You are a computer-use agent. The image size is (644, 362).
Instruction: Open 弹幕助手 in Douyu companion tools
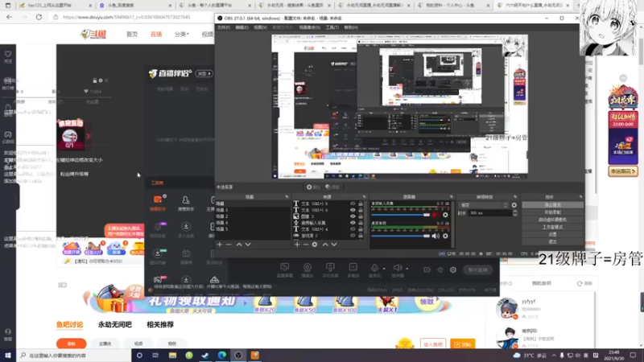point(158,203)
